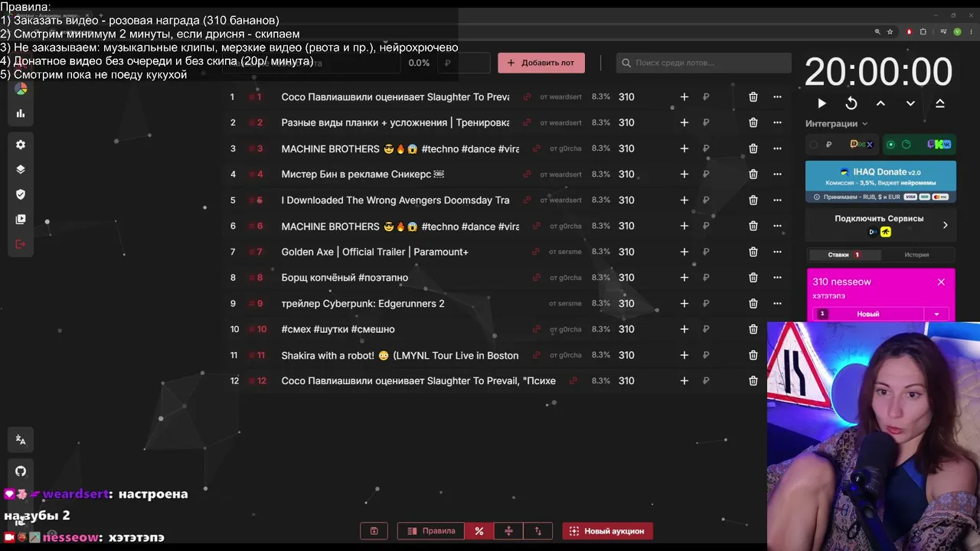The width and height of the screenshot is (980, 551).
Task: Click ruble icon for lot 3 MACHINE BROTHERS
Action: [706, 148]
